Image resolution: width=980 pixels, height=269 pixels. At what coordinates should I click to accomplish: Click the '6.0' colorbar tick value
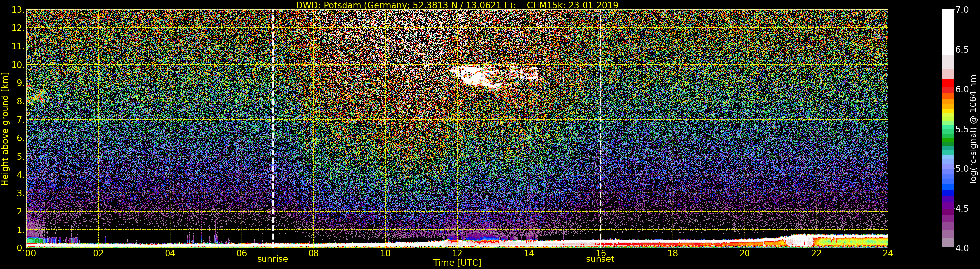[962, 89]
